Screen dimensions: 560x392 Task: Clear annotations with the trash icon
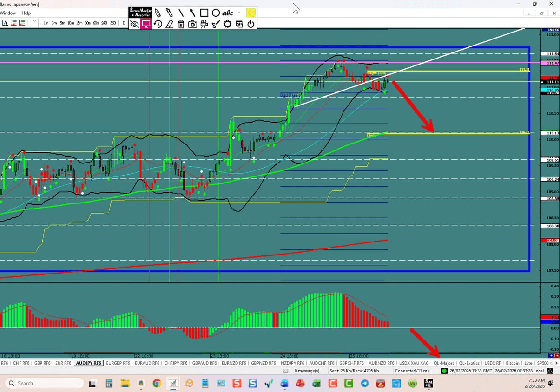pos(181,24)
